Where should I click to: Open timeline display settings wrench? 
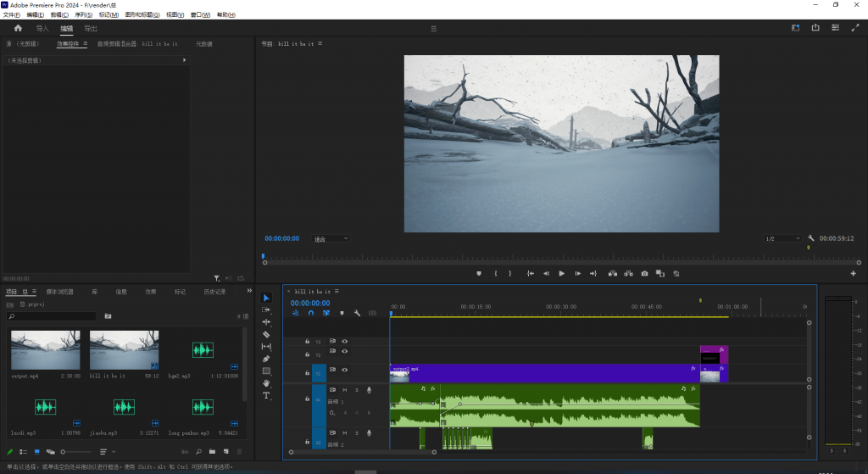(x=357, y=313)
